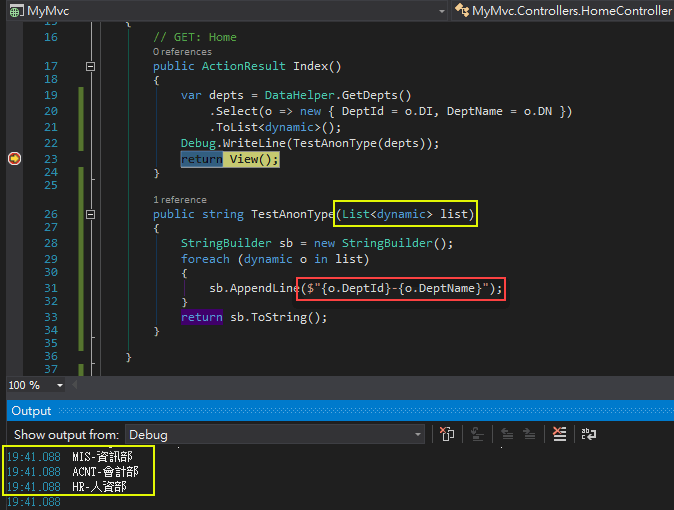Click the 'MIS-資訊部' output line

(x=101, y=457)
